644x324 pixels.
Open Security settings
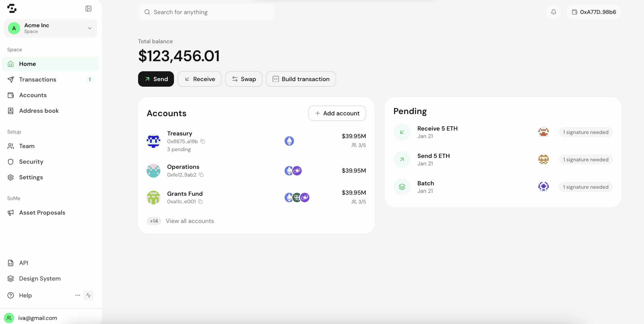50,162
